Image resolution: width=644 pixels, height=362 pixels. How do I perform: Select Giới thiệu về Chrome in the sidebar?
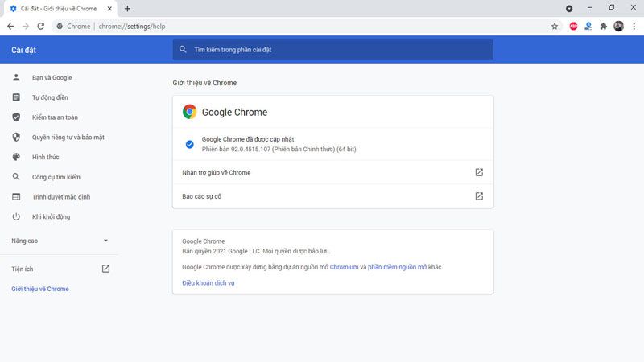(x=40, y=289)
